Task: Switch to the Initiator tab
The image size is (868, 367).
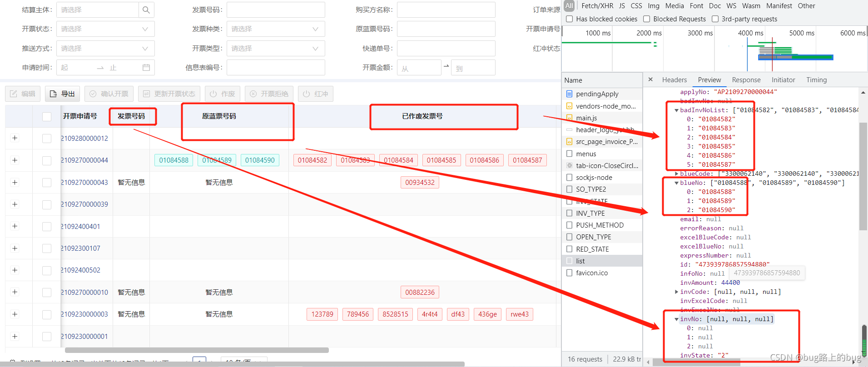Action: point(783,80)
